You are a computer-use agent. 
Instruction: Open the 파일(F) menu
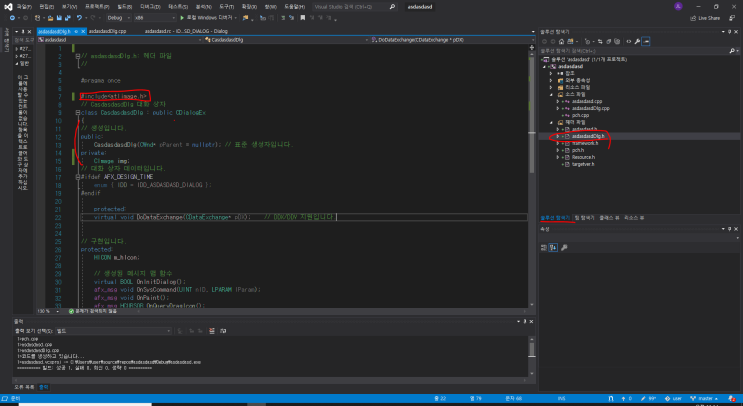24,7
